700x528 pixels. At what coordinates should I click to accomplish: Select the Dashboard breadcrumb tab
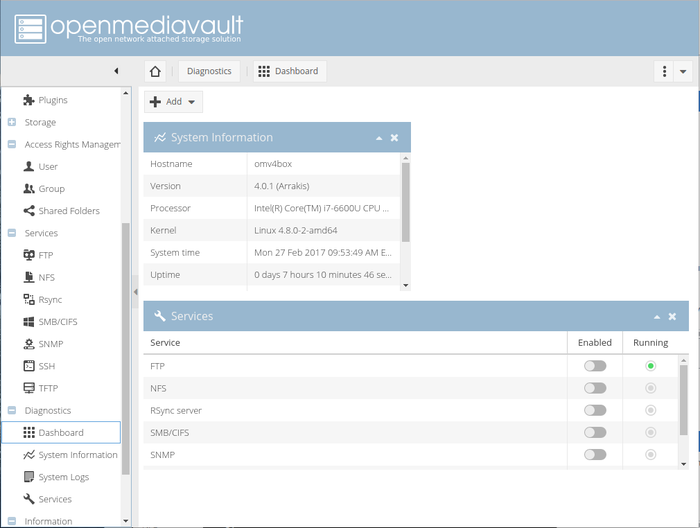(288, 71)
